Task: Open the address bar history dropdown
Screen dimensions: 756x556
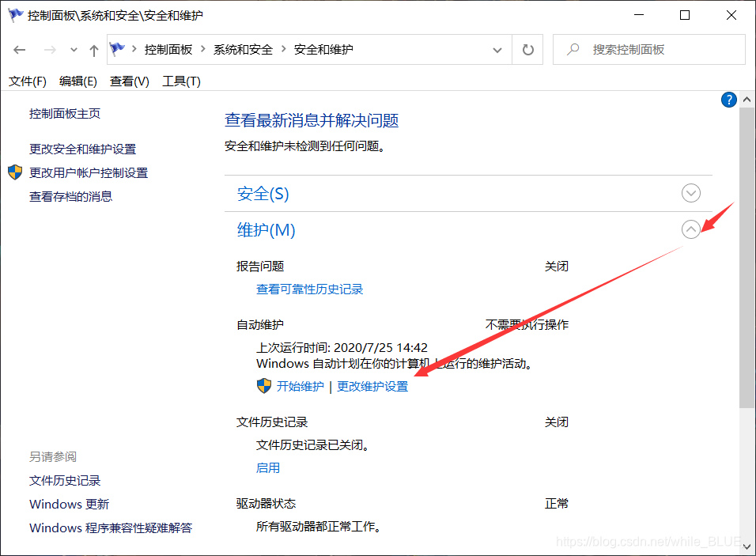Action: click(497, 50)
